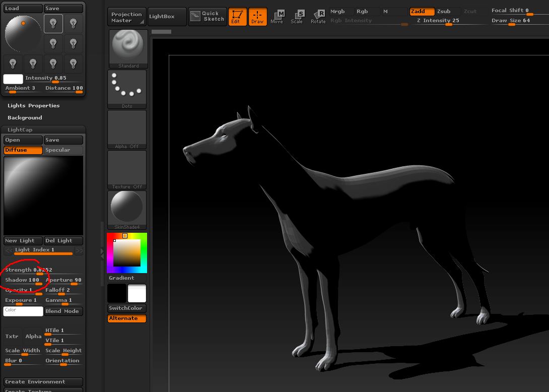
Task: Select the Move tool
Action: click(277, 17)
